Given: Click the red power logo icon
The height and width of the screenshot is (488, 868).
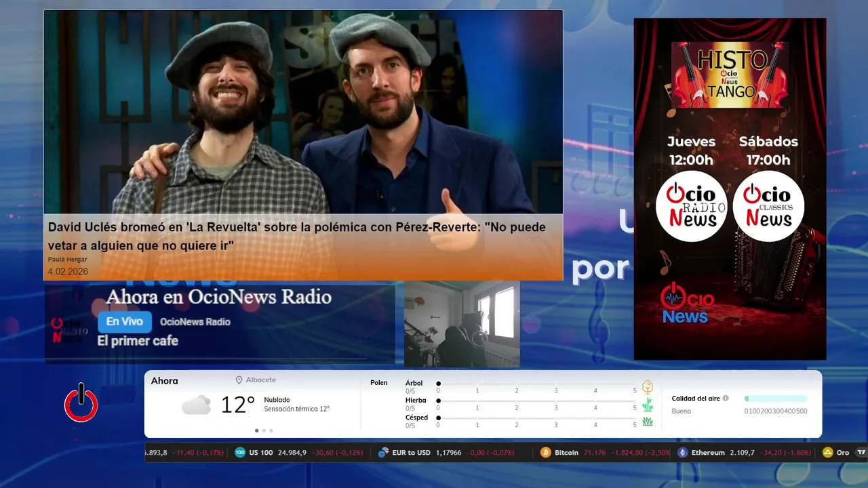Looking at the screenshot, I should pyautogui.click(x=81, y=403).
